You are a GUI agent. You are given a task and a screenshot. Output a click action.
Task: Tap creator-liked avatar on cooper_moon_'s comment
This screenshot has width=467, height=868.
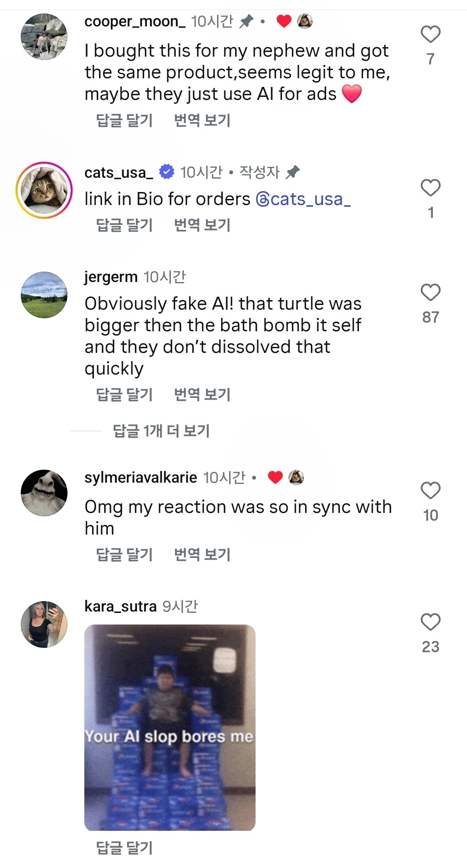(x=305, y=21)
